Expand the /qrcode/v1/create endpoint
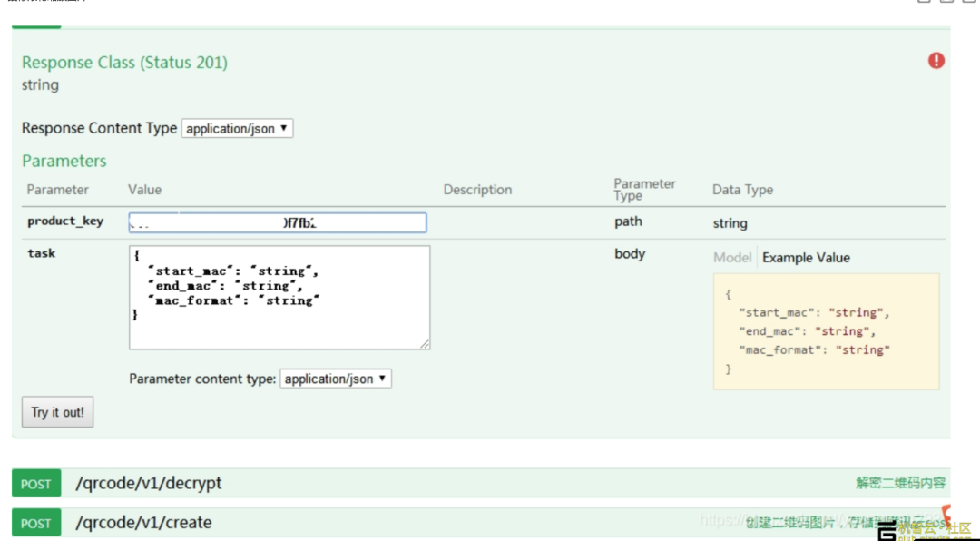The image size is (980, 541). [143, 523]
